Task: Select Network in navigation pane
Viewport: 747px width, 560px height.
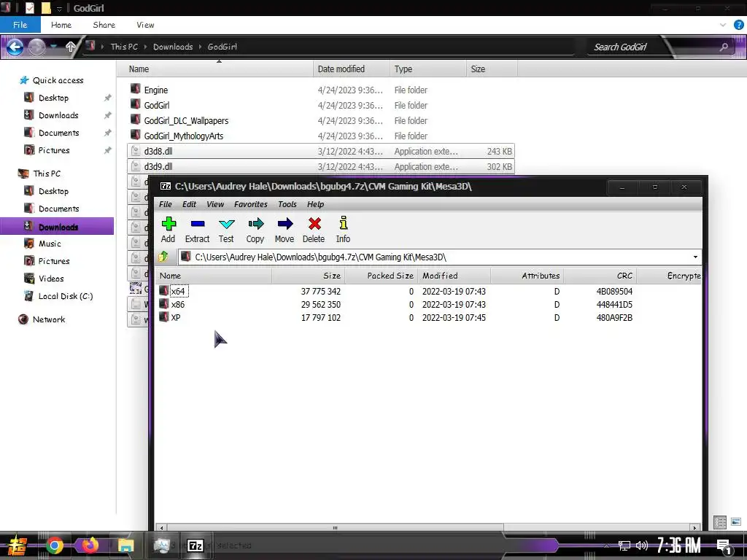Action: click(49, 319)
